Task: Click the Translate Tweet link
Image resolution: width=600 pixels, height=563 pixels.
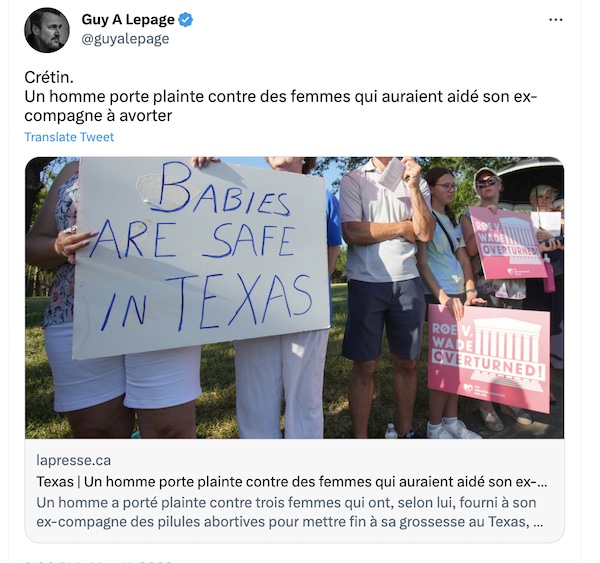Action: (69, 137)
